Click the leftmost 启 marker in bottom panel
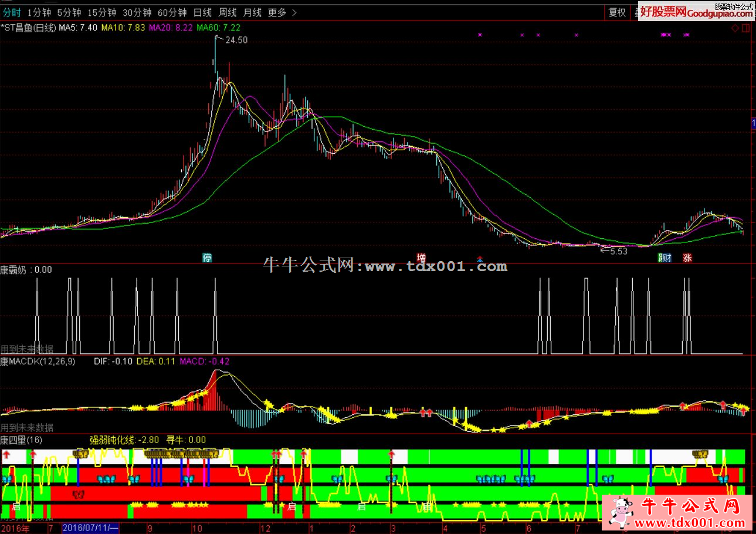Viewport: 756px width, 534px height. coord(16,506)
